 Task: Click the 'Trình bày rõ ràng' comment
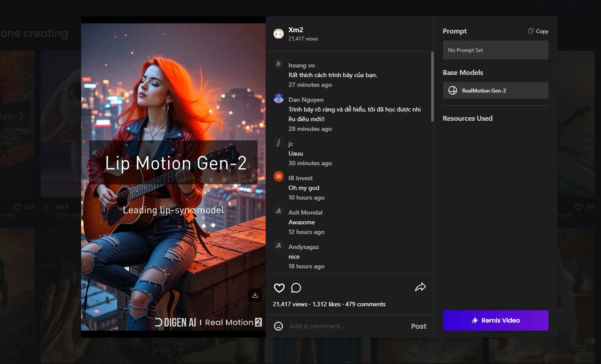point(355,114)
